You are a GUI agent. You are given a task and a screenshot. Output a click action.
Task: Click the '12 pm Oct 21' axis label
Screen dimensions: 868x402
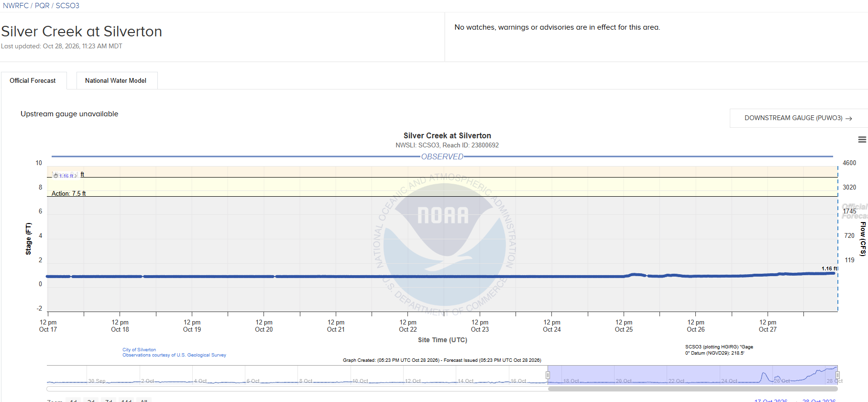[336, 326]
